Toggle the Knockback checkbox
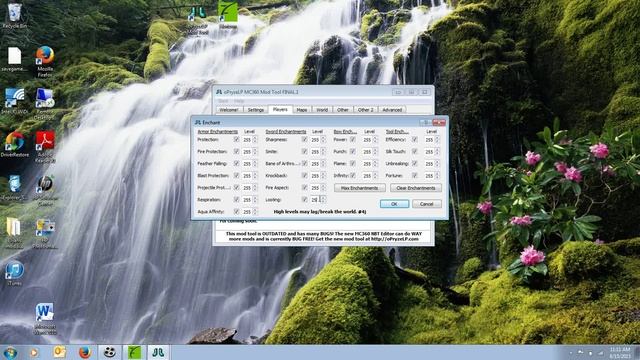The height and width of the screenshot is (360, 640). coord(304,176)
